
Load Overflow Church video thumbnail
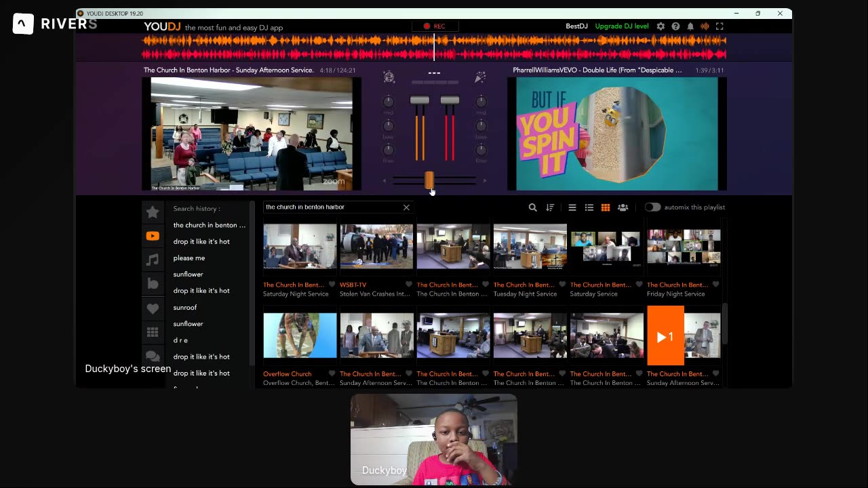click(300, 335)
